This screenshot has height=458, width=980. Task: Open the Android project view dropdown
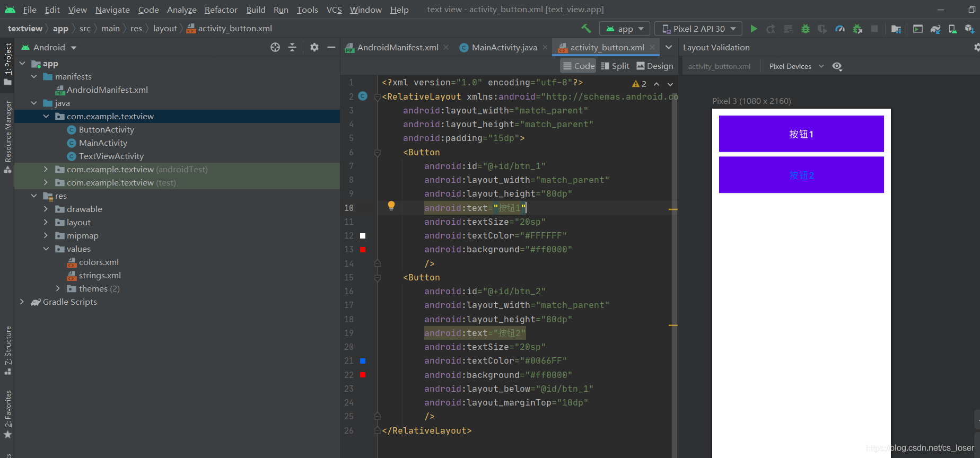coord(49,47)
